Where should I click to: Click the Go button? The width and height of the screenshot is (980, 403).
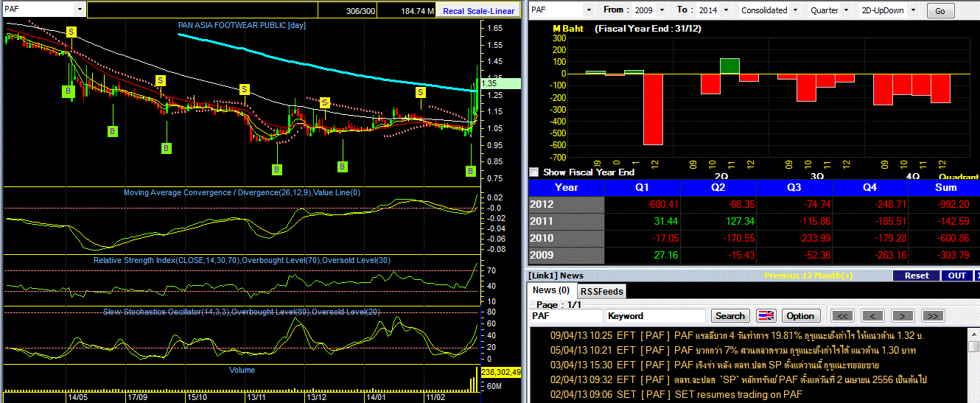click(x=939, y=10)
